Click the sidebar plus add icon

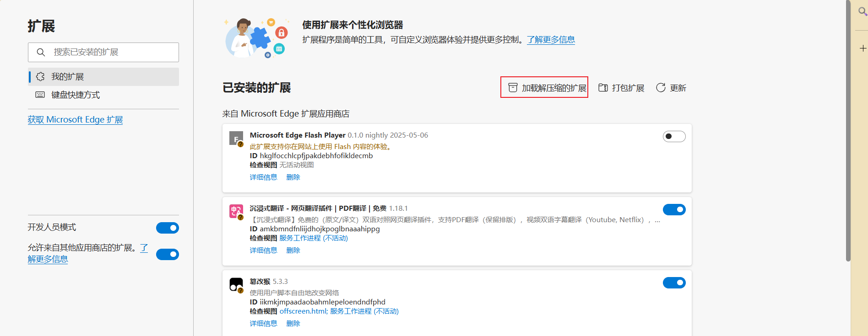tap(863, 48)
